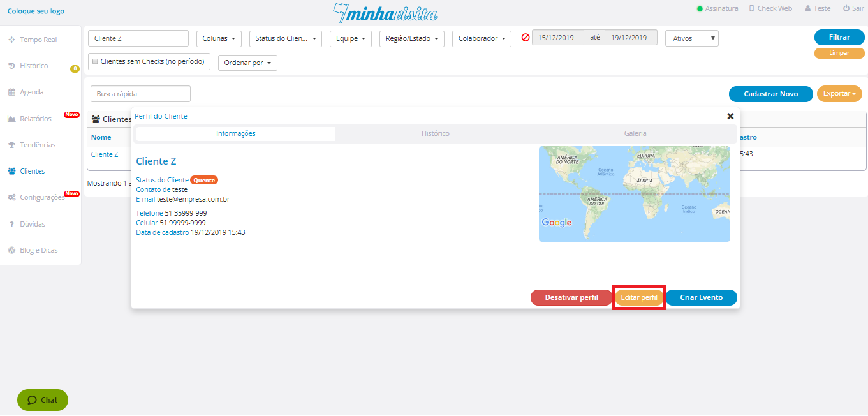The height and width of the screenshot is (416, 868).
Task: Switch to the Galeria tab
Action: click(635, 133)
